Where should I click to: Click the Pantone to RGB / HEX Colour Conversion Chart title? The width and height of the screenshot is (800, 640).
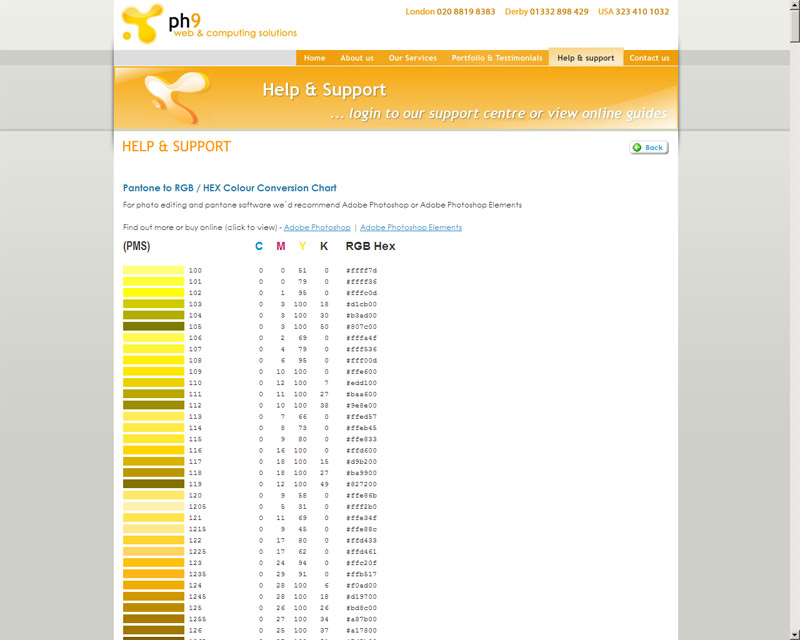[x=230, y=188]
